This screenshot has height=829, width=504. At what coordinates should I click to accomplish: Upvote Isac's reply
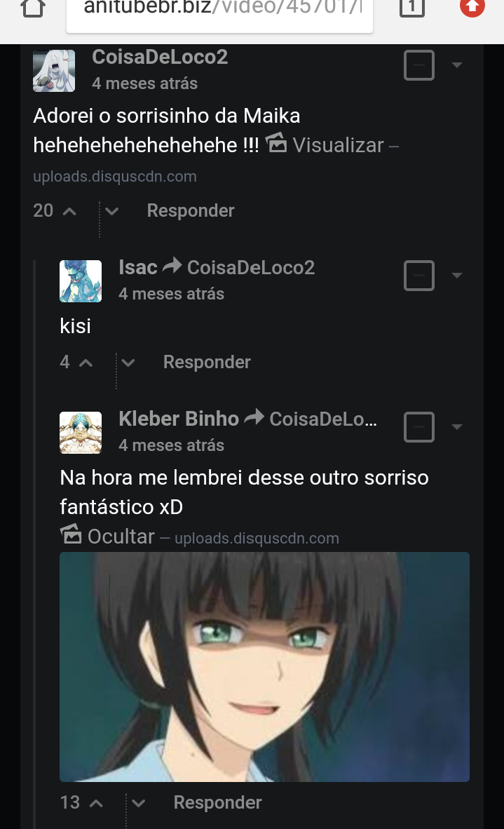[86, 363]
